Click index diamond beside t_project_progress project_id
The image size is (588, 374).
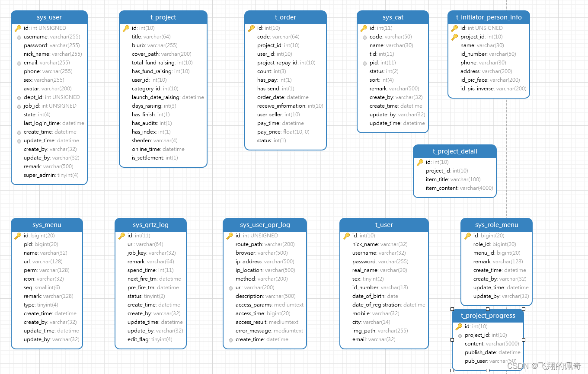pos(460,336)
